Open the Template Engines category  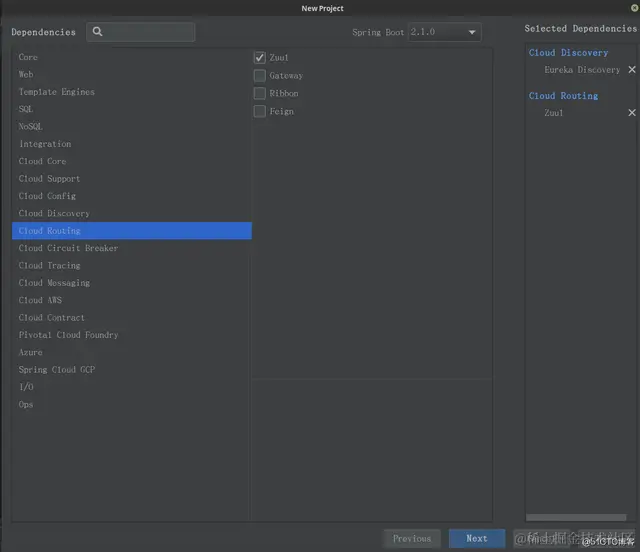point(131,92)
